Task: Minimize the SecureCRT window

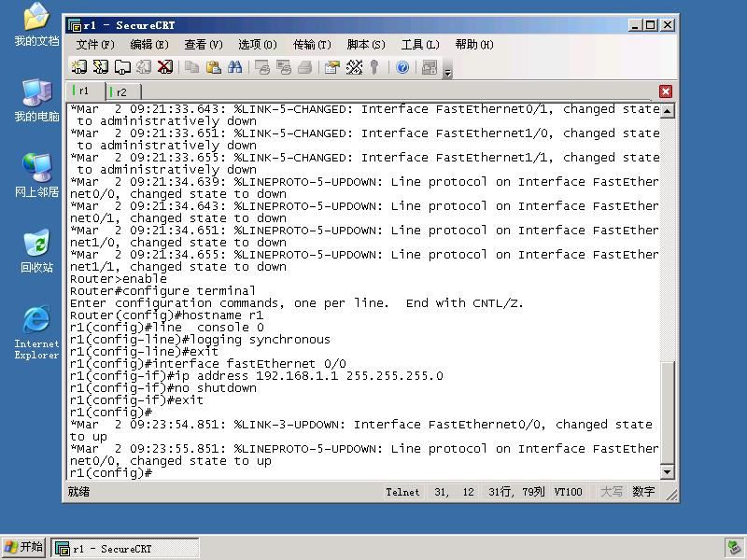Action: tap(635, 25)
